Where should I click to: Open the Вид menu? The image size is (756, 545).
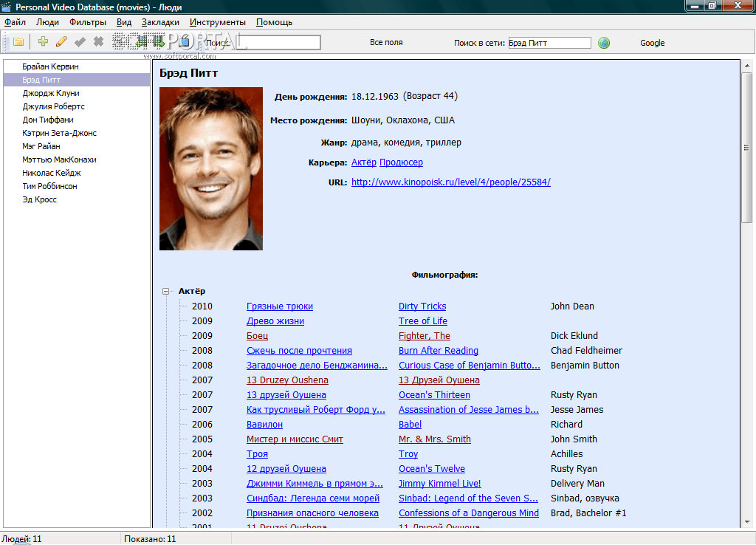(124, 22)
